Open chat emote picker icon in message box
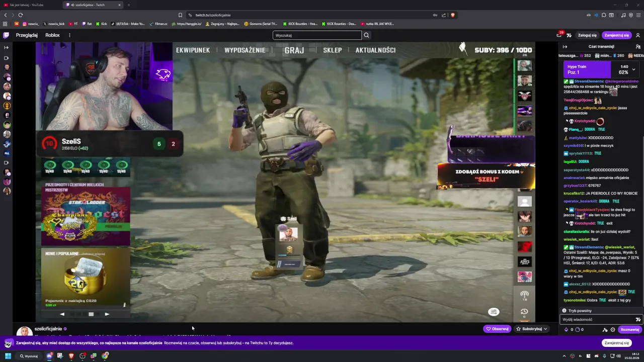644x362 pixels. [638, 320]
